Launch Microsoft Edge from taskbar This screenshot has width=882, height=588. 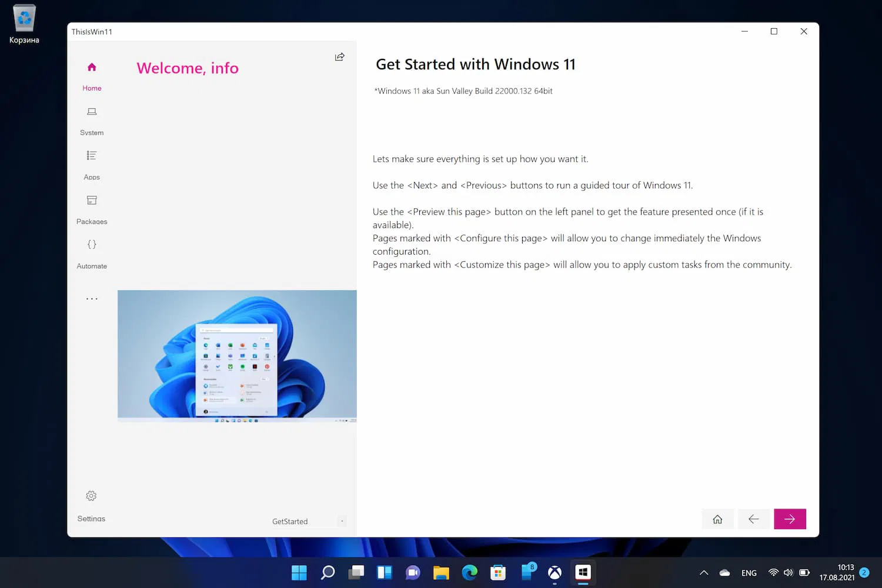click(469, 572)
